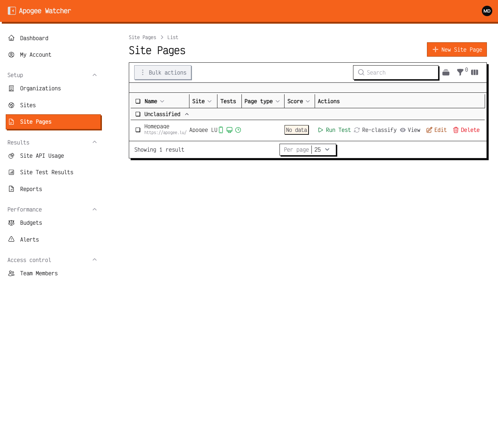
Task: Open Reports in sidebar
Action: click(x=53, y=189)
